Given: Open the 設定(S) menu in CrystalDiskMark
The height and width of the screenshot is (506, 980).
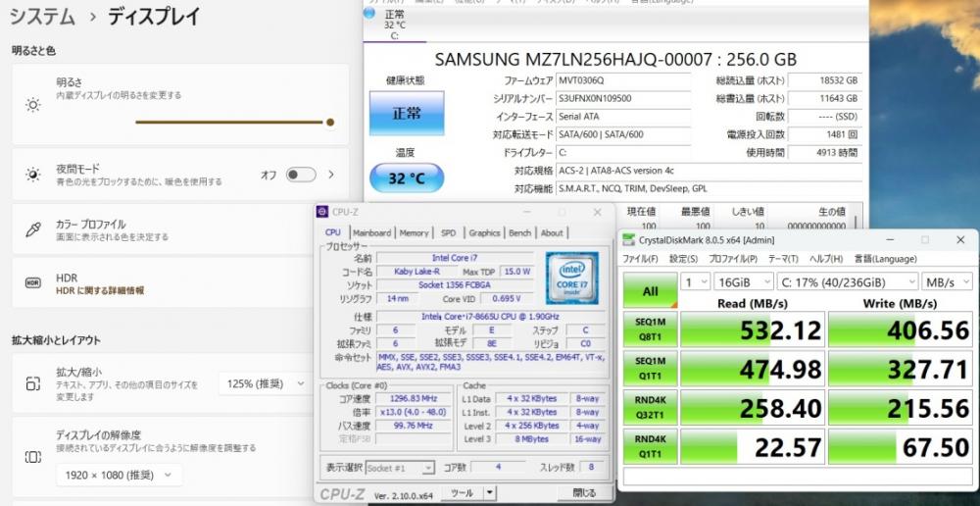Looking at the screenshot, I should point(683,259).
